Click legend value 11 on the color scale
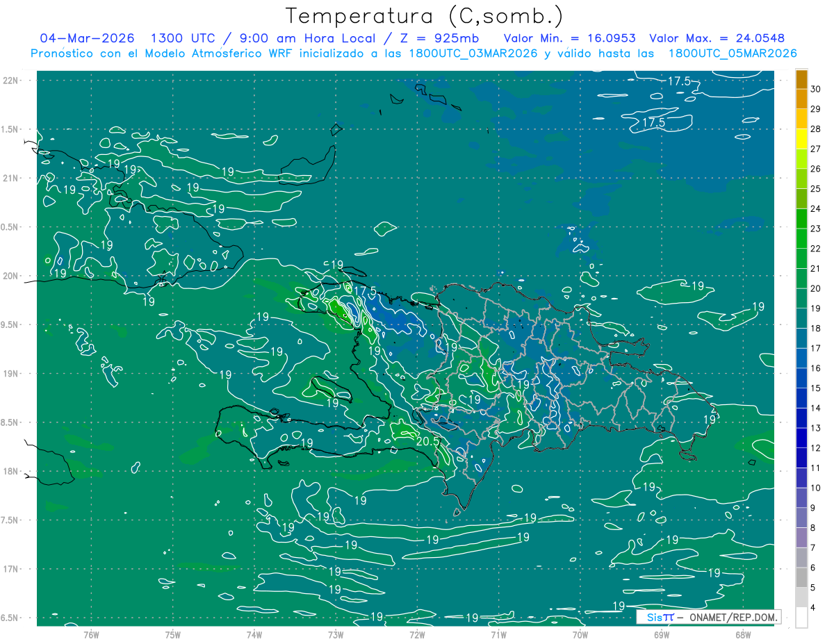 click(815, 468)
